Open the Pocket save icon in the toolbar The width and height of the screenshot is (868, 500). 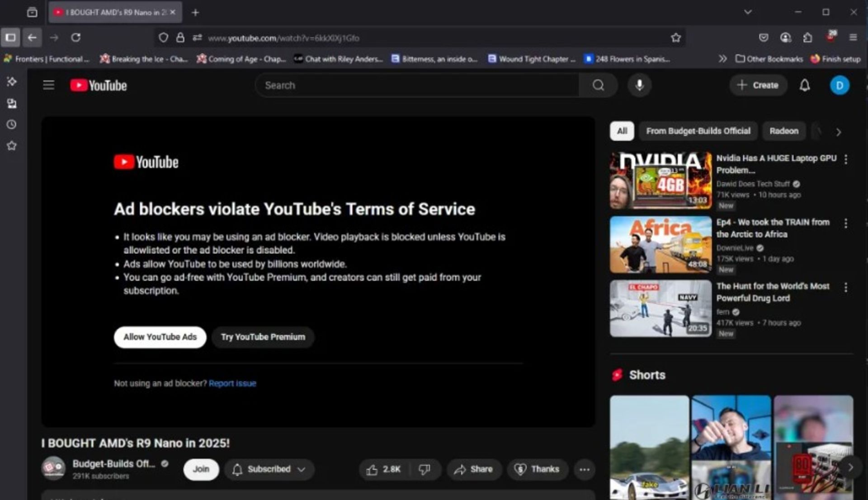pyautogui.click(x=764, y=37)
